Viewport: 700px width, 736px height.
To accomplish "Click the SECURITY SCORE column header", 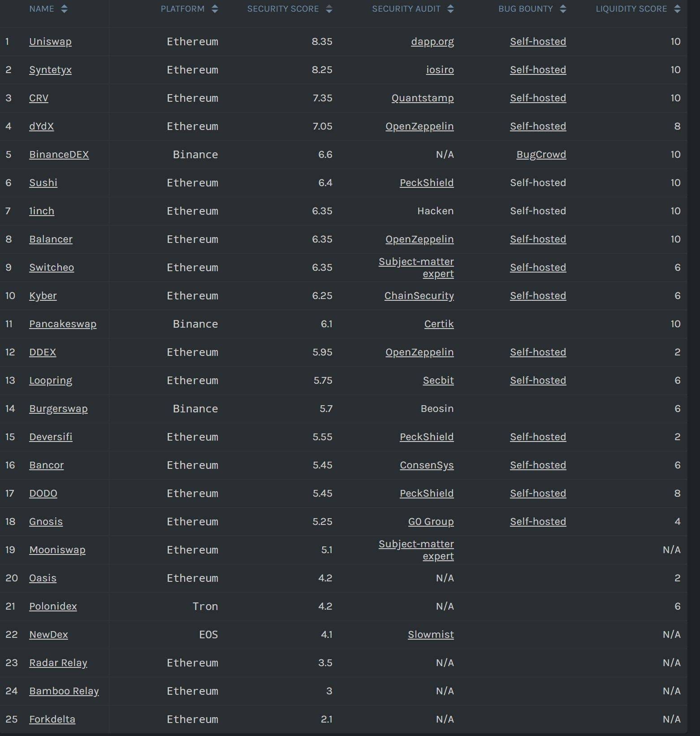I will coord(283,8).
